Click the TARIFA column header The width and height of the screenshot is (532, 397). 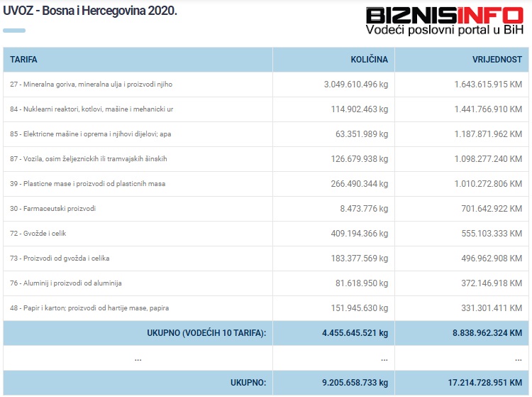coord(24,60)
